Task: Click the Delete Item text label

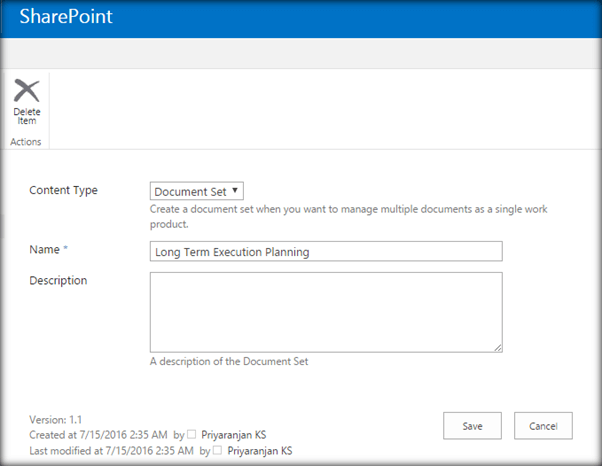Action: pyautogui.click(x=26, y=116)
